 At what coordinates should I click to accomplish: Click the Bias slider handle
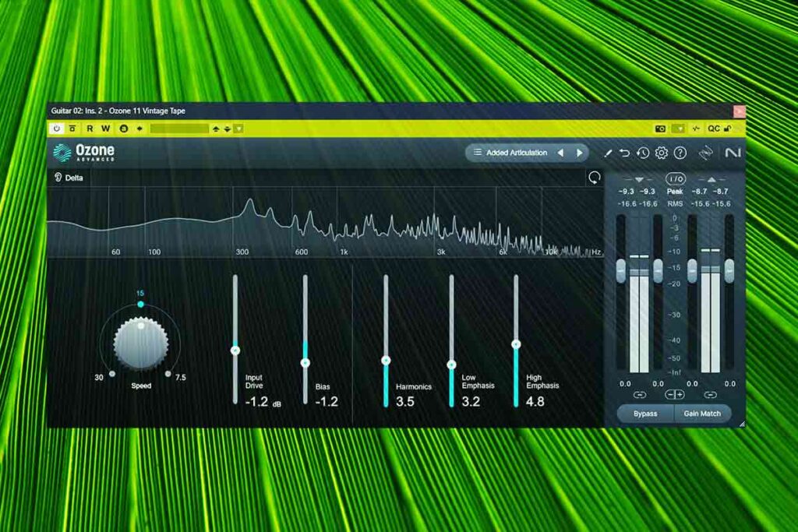pos(305,363)
